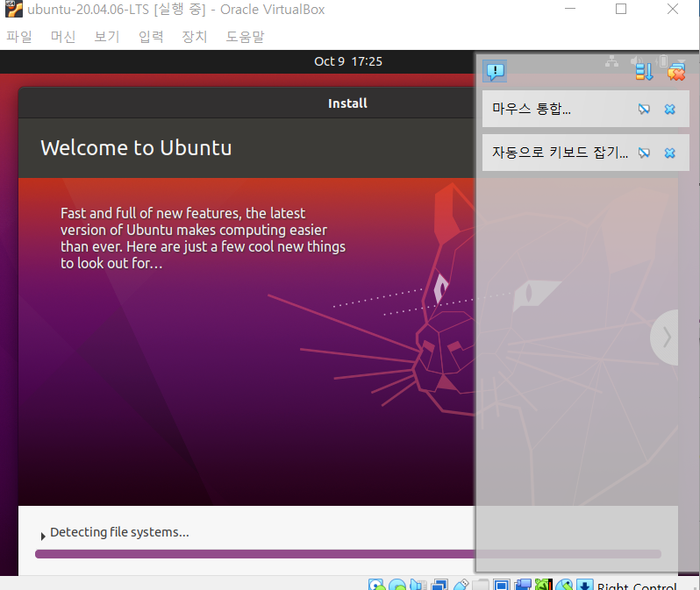
Task: Click the Install window title
Action: (347, 103)
